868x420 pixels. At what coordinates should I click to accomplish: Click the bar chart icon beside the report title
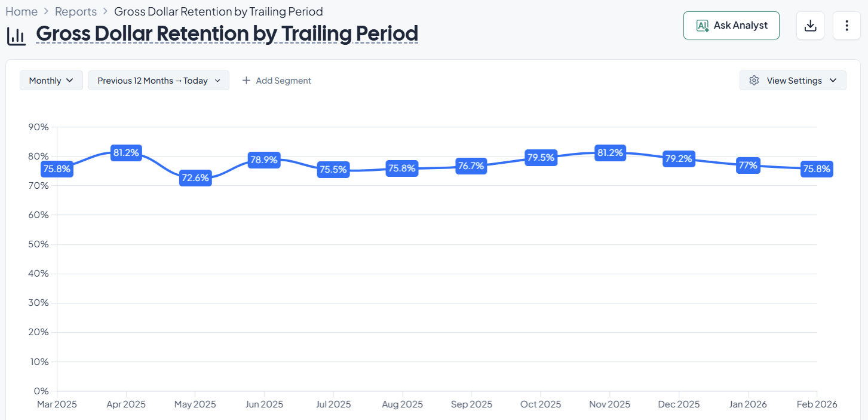pyautogui.click(x=16, y=35)
